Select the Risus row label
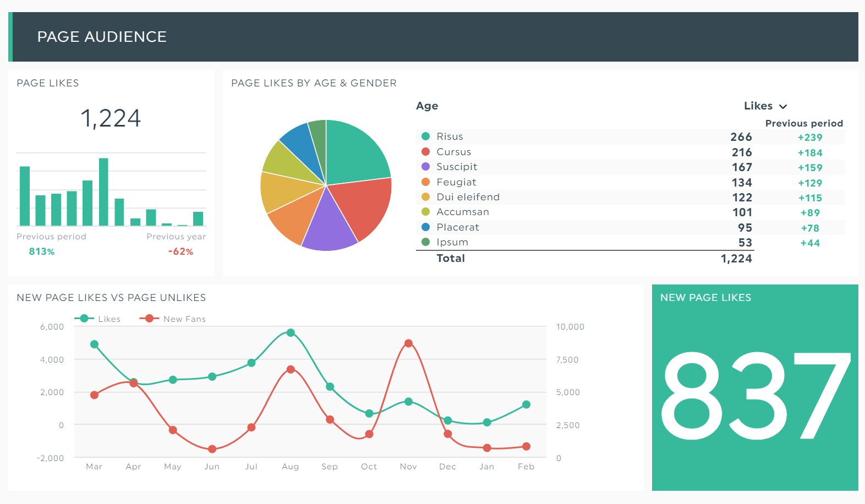Image resolution: width=865 pixels, height=504 pixels. point(450,136)
